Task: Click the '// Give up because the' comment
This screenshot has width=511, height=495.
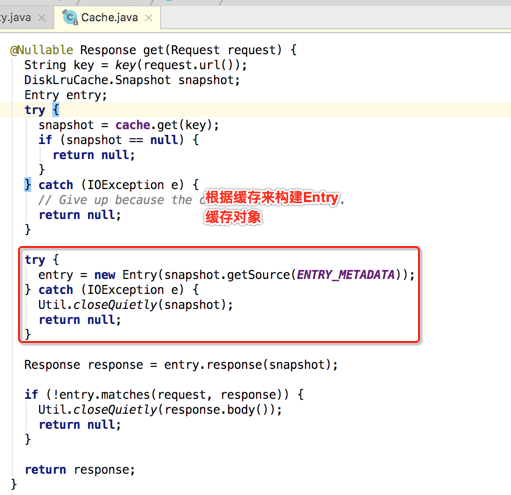Action: coord(116,200)
